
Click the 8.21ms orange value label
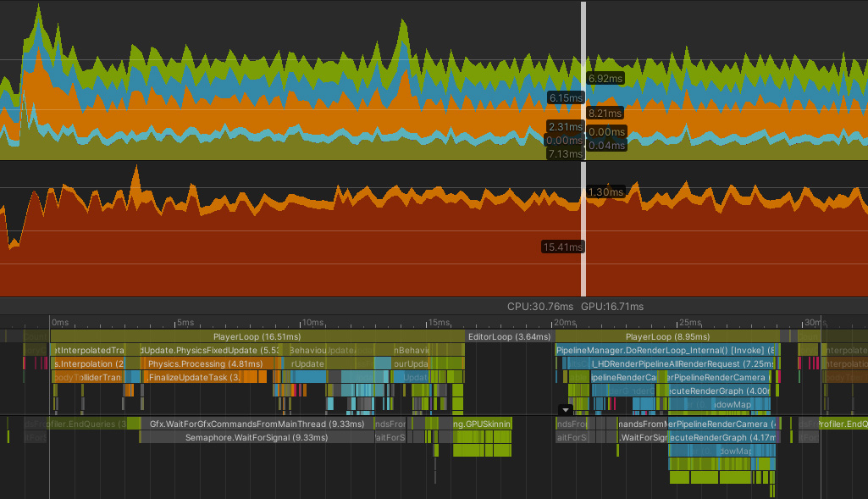point(605,113)
